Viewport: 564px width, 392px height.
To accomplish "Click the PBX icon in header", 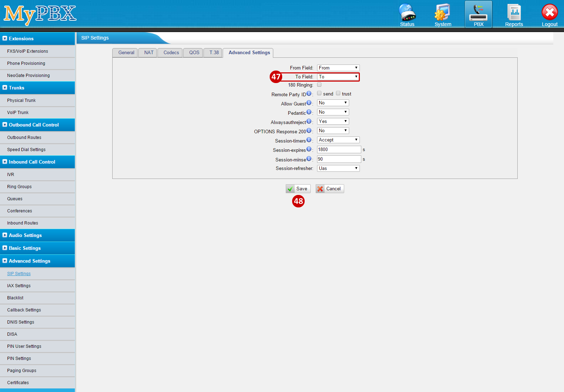I will click(x=478, y=13).
